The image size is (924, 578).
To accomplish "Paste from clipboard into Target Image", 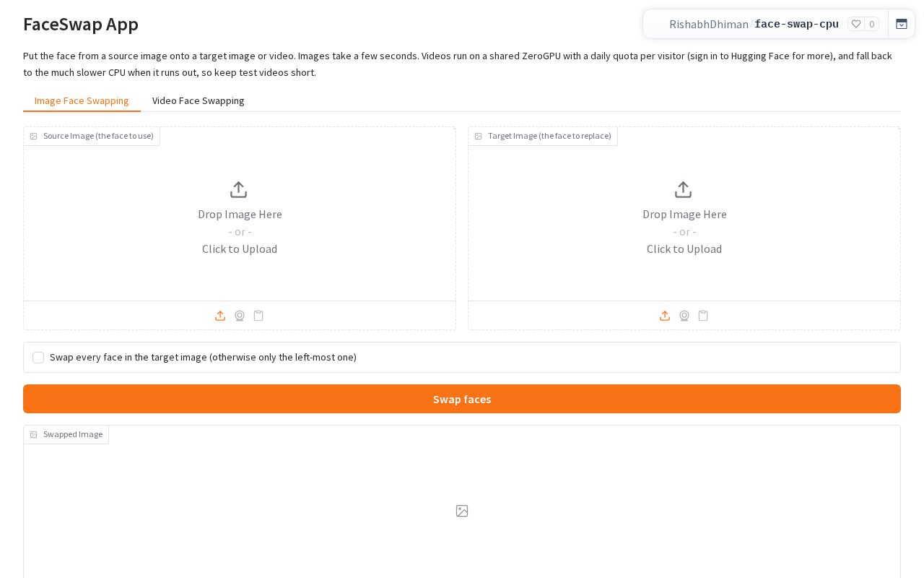I will tap(703, 316).
